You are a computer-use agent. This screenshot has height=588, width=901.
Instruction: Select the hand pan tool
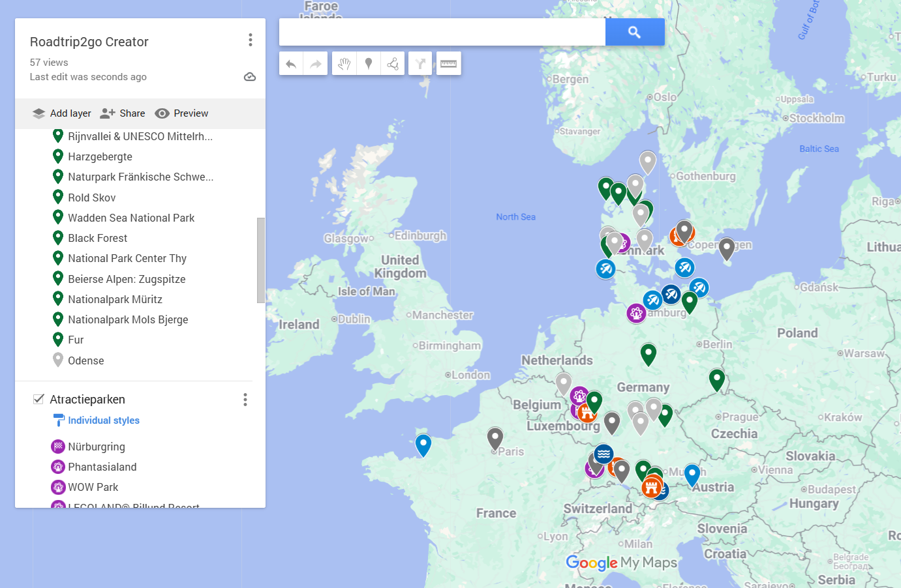pyautogui.click(x=344, y=63)
